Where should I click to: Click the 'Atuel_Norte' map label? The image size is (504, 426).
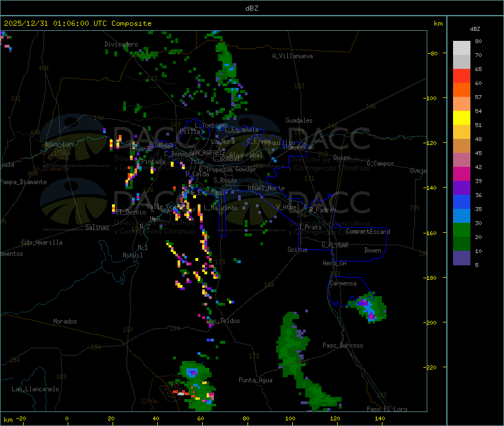(266, 188)
